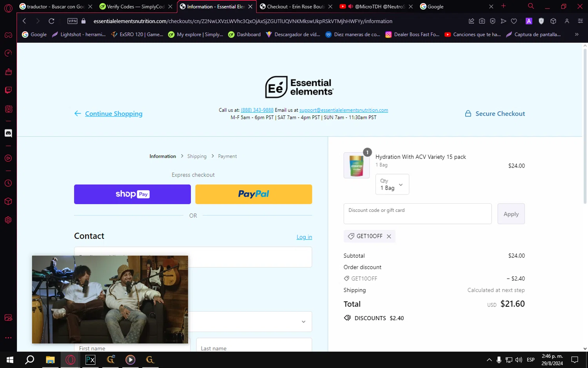This screenshot has height=368, width=588.
Task: Toggle the VPN badge in address bar
Action: click(72, 21)
